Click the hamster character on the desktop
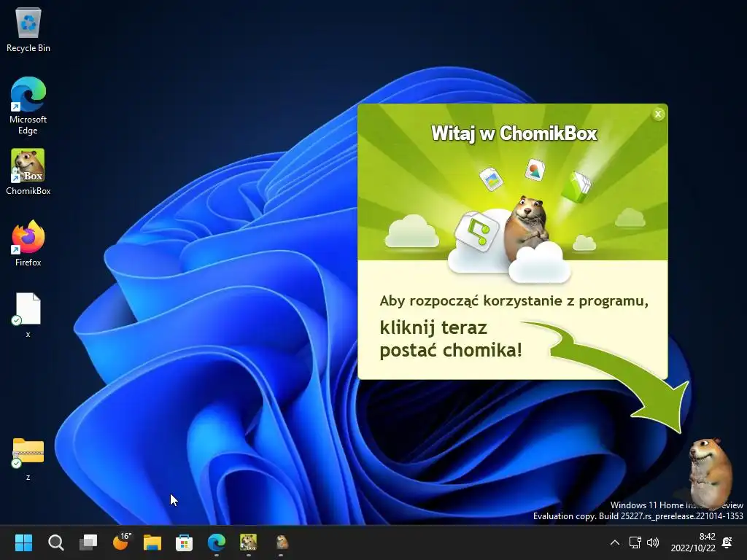Screen dimensions: 747x560 [x=711, y=474]
